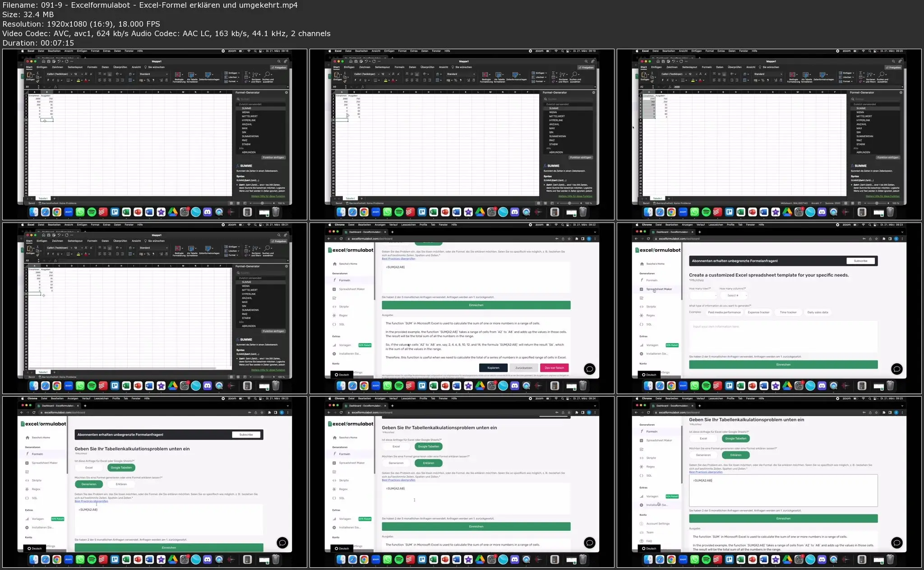The height and width of the screenshot is (570, 924).
Task: Click the Zurücksetzen button below the SUM explanation
Action: pos(524,368)
